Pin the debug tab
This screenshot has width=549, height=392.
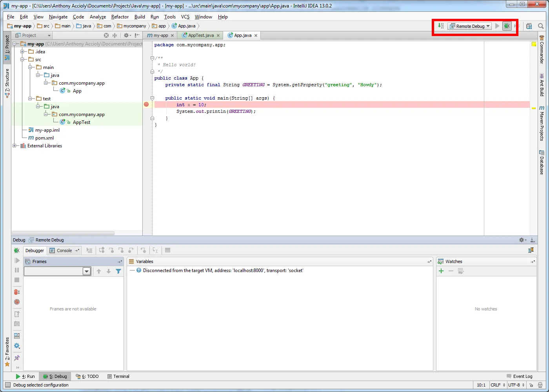pos(17,358)
